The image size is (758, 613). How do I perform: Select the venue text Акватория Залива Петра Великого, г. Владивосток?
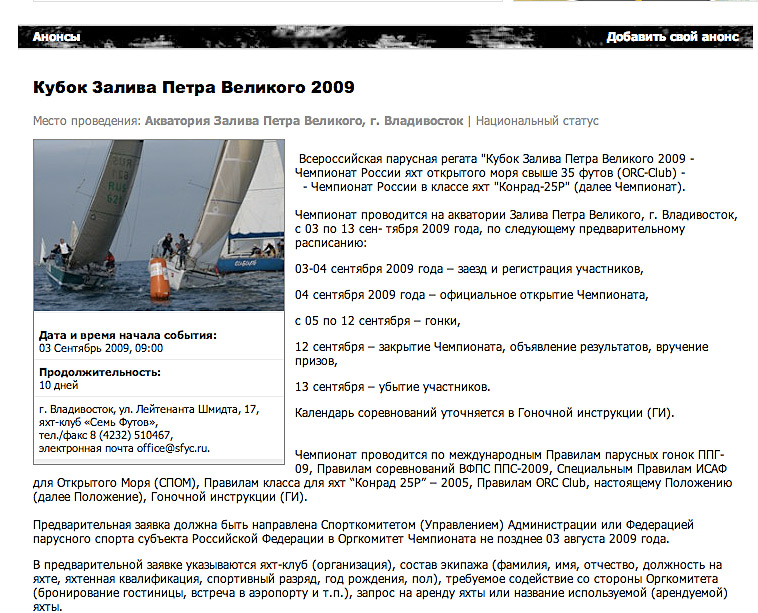tap(304, 121)
